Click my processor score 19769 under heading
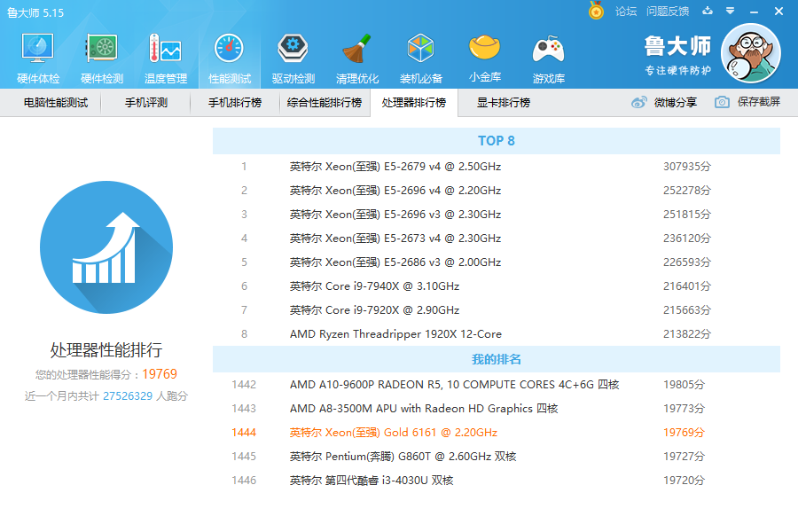798x532 pixels. [x=160, y=374]
